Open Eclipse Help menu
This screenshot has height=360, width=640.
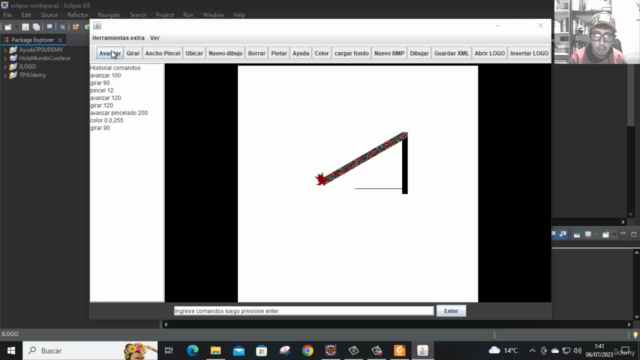239,15
